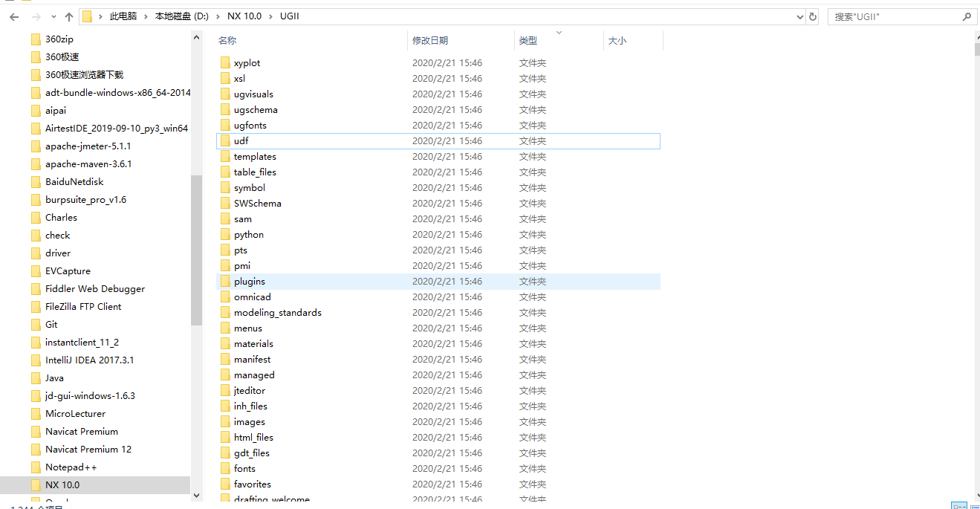This screenshot has height=509, width=980.
Task: Select UGII breadcrumb in address bar
Action: tap(290, 16)
